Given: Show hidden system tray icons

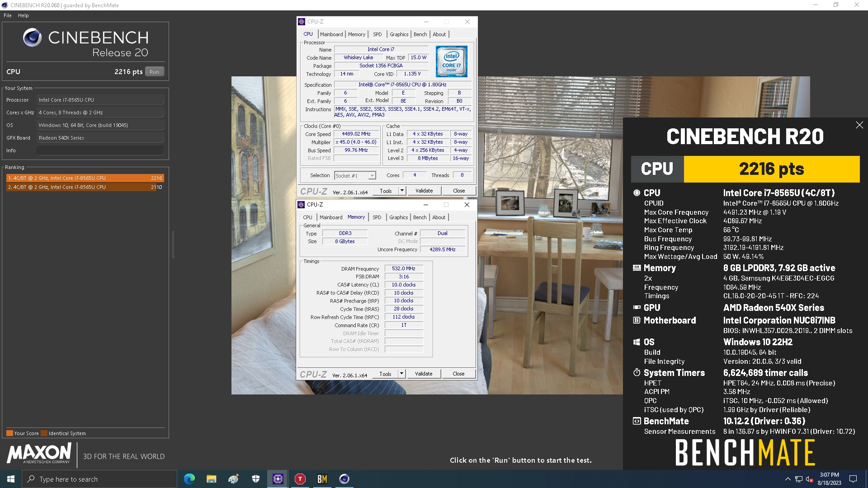Looking at the screenshot, I should [x=788, y=479].
